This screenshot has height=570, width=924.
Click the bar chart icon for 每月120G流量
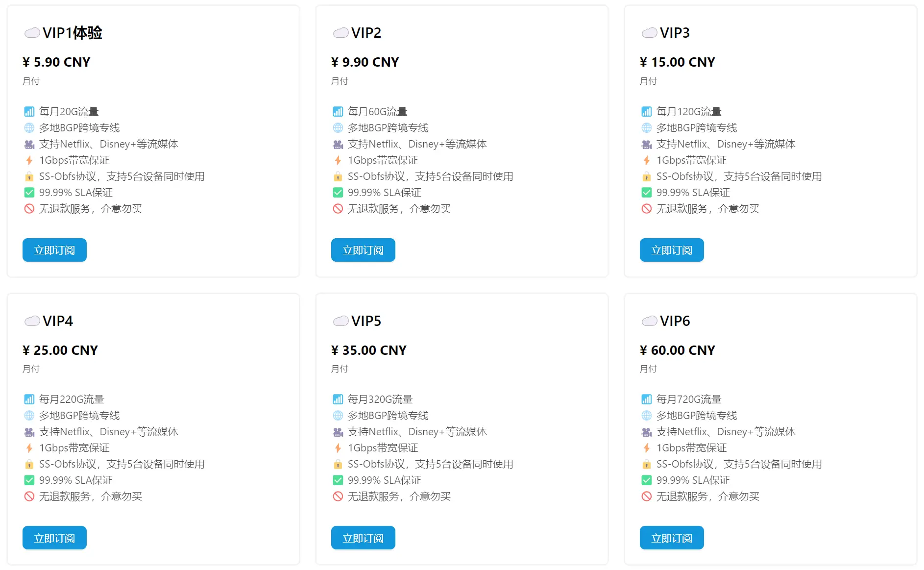coord(647,112)
